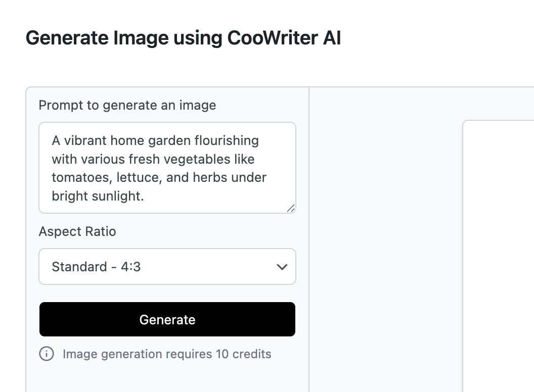This screenshot has width=534, height=392.
Task: Click the info icon beside credits note
Action: point(47,354)
